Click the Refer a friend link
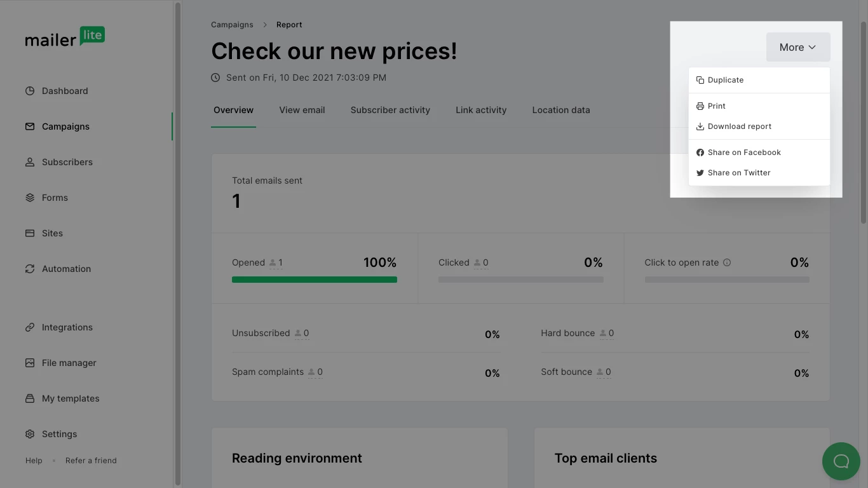The height and width of the screenshot is (488, 868). (x=91, y=461)
